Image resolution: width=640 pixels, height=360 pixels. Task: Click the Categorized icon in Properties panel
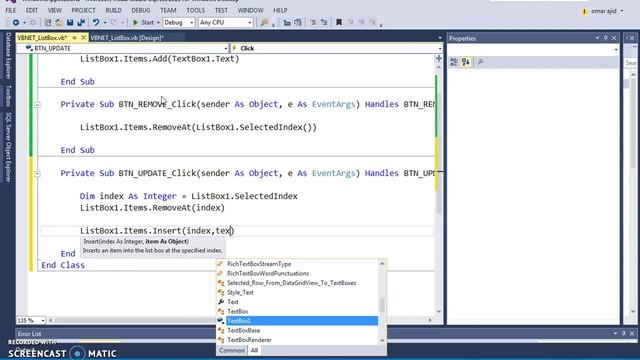(454, 62)
